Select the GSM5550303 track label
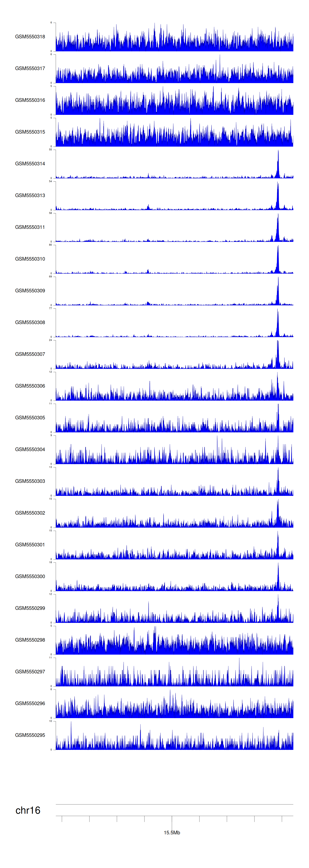The height and width of the screenshot is (868, 309). tap(30, 481)
